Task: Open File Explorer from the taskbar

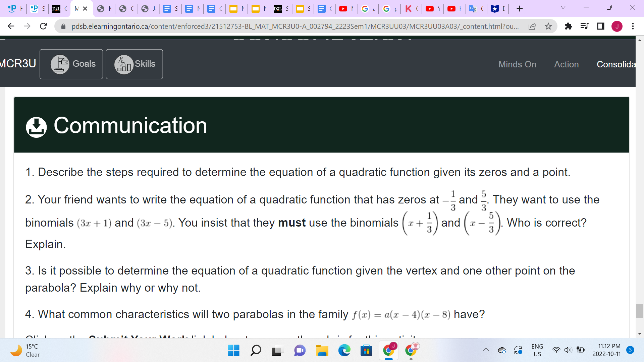Action: [322, 351]
